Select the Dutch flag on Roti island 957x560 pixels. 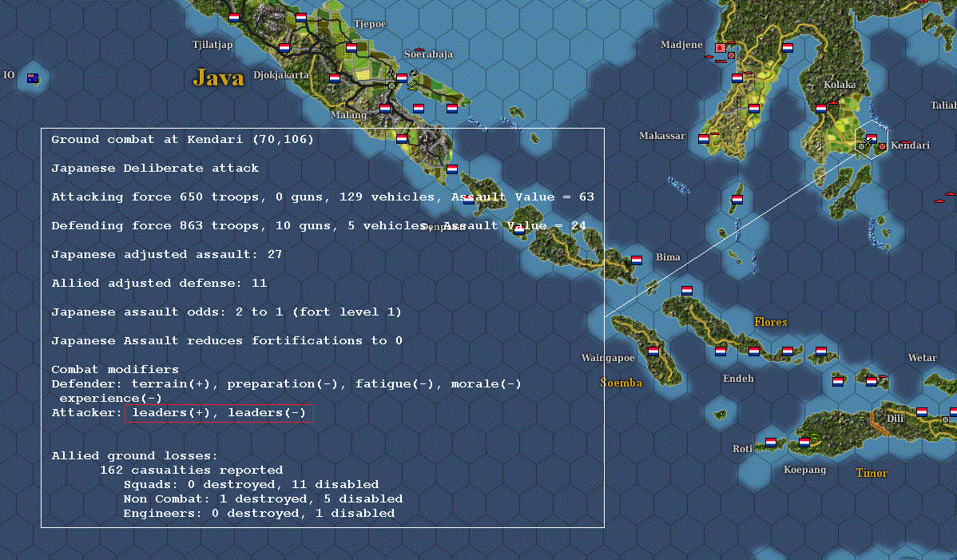pos(771,443)
